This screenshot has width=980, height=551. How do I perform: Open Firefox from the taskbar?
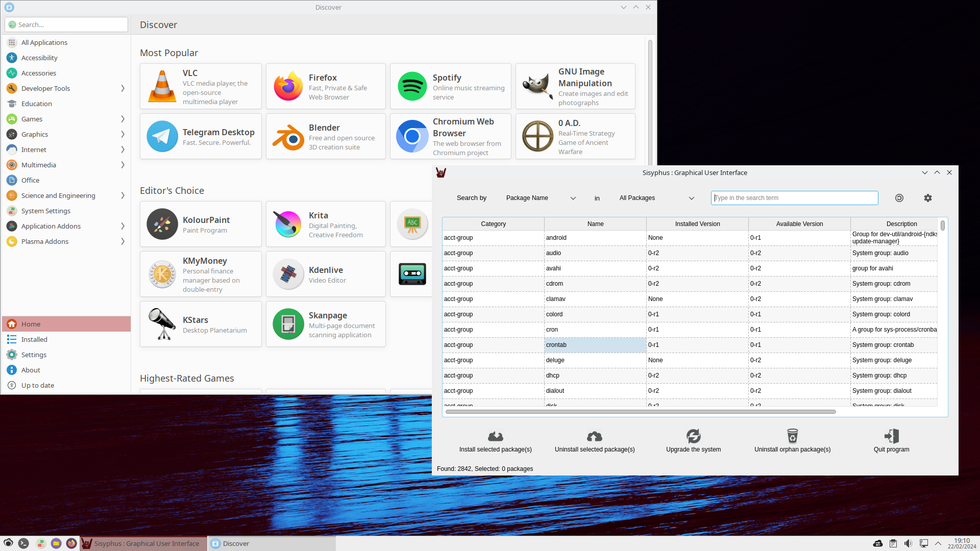[71, 543]
